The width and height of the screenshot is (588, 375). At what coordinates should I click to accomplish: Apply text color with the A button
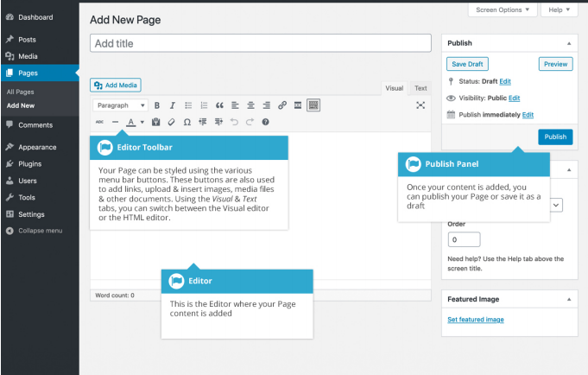(x=131, y=122)
